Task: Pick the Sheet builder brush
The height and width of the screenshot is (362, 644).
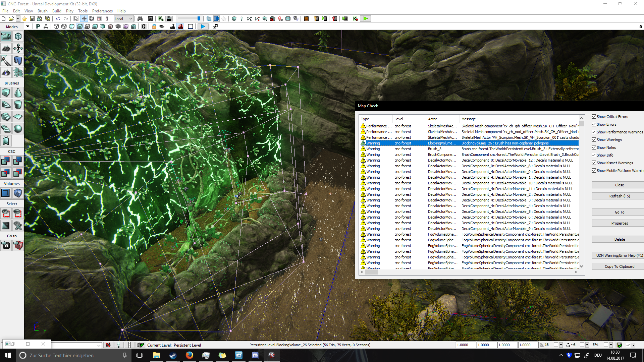Action: [18, 117]
